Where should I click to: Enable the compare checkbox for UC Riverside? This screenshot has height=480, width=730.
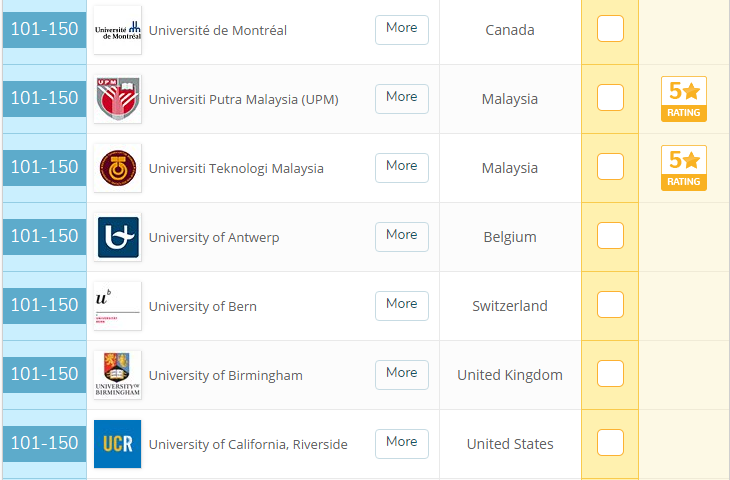(610, 444)
